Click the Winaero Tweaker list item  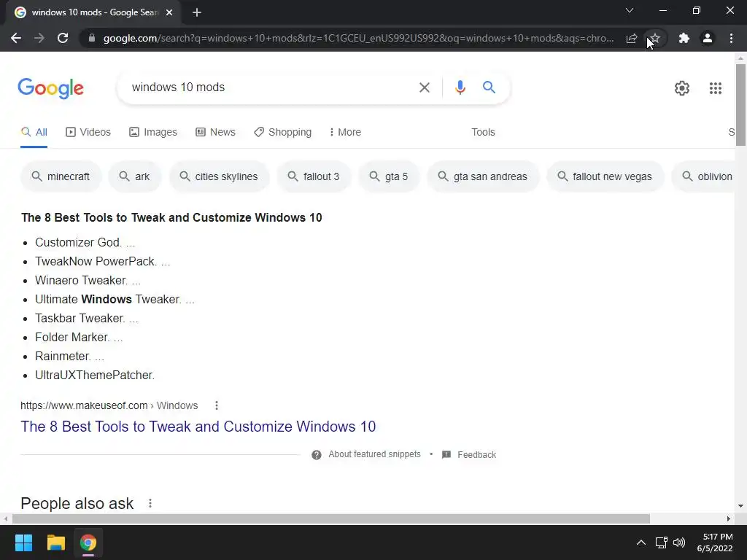88,281
